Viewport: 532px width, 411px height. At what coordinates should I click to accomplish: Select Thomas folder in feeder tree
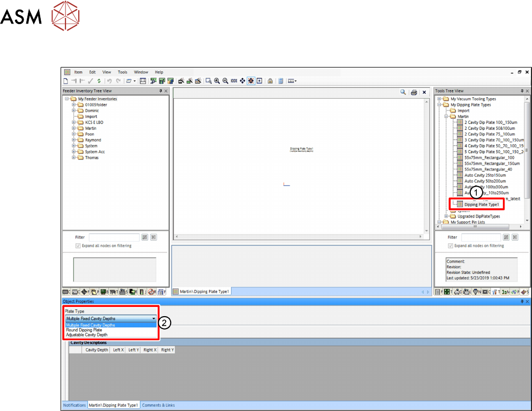click(x=92, y=158)
